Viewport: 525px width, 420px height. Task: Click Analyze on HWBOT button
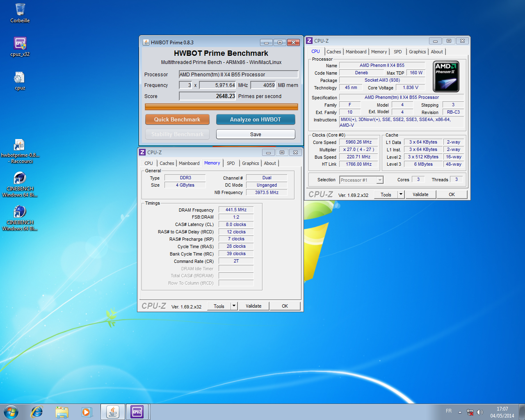pyautogui.click(x=256, y=119)
